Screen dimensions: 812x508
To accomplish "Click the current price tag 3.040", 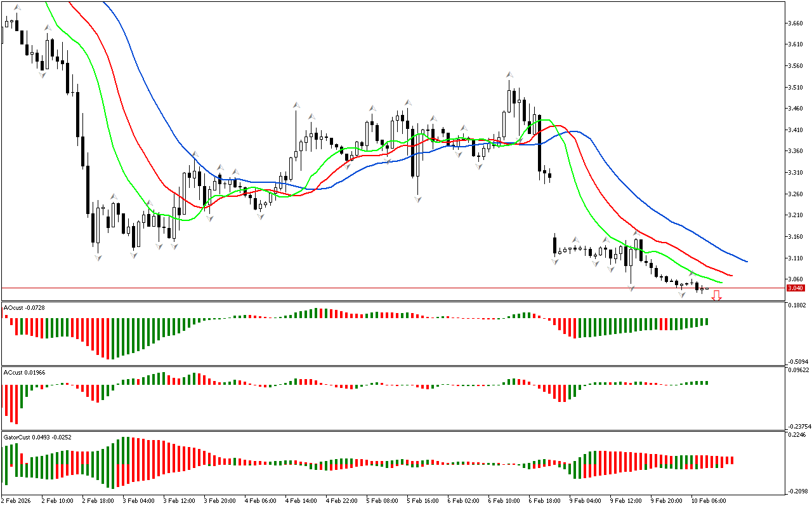I will 794,288.
